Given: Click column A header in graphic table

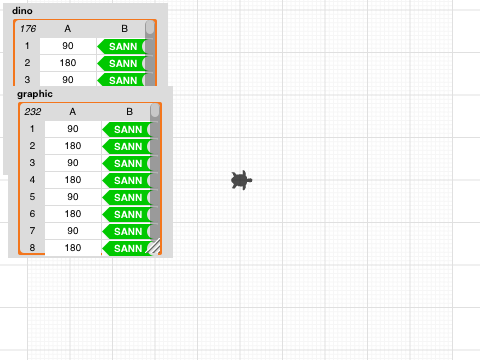Looking at the screenshot, I should 73,112.
